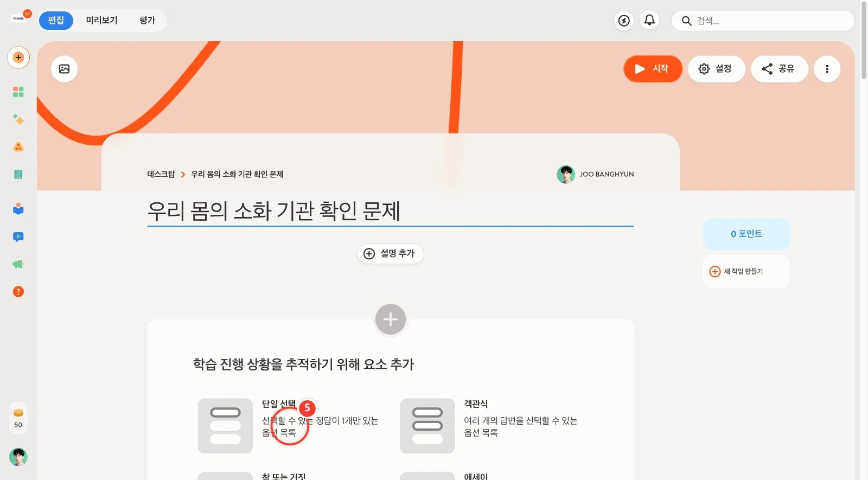
Task: Click the 우리 몸의 소화 기관 확인 문제 breadcrumb
Action: pyautogui.click(x=237, y=174)
